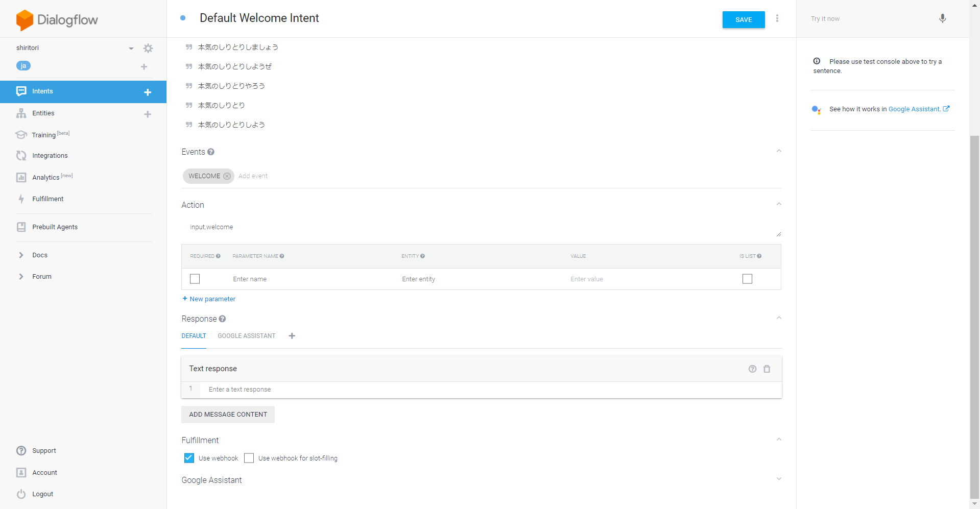Delete the Text response card
The height and width of the screenshot is (509, 980).
pyautogui.click(x=767, y=369)
